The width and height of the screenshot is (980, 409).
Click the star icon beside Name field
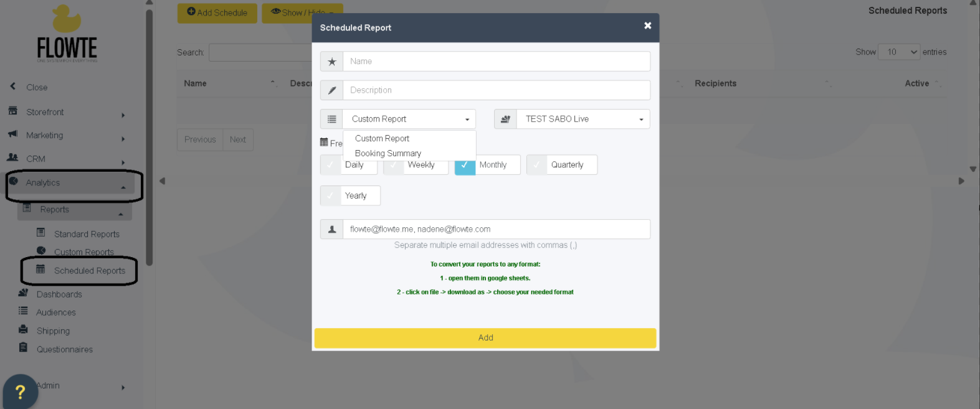tap(331, 62)
